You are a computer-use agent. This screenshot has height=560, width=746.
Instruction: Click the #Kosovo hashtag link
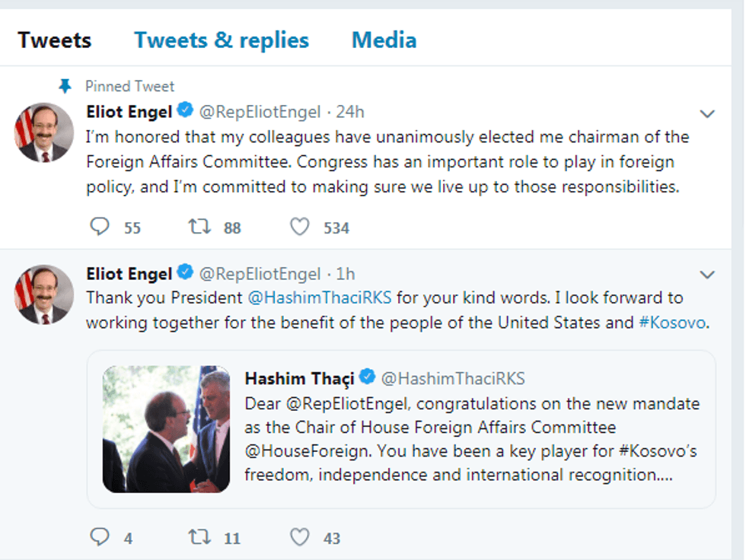[x=672, y=323]
